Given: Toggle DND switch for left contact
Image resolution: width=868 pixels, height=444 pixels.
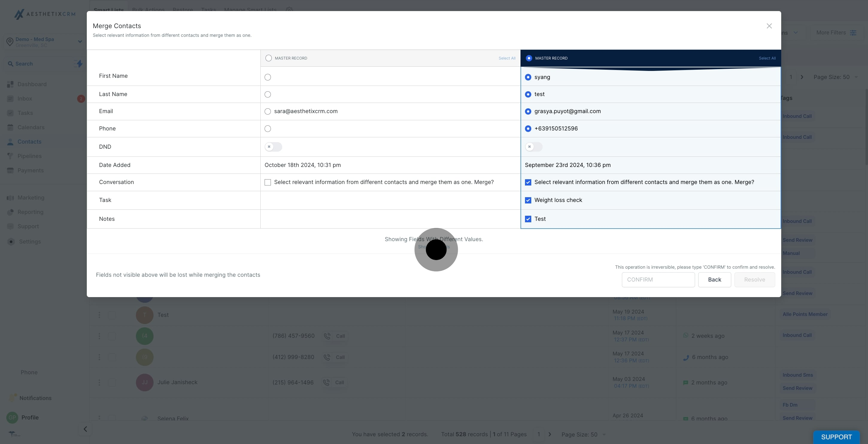Looking at the screenshot, I should pyautogui.click(x=273, y=147).
